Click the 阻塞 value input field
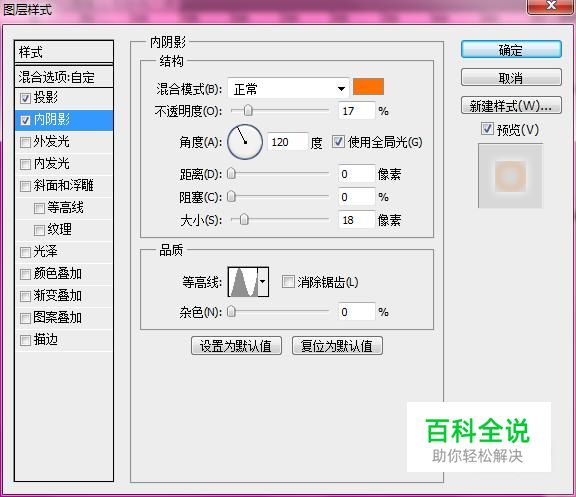The image size is (576, 497). coord(357,197)
